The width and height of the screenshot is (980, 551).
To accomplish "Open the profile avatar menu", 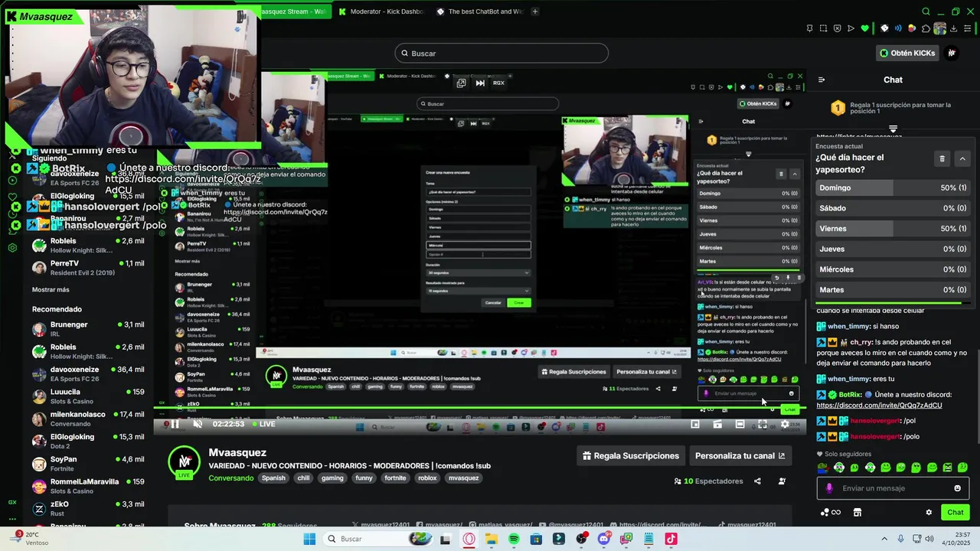I will pyautogui.click(x=952, y=53).
